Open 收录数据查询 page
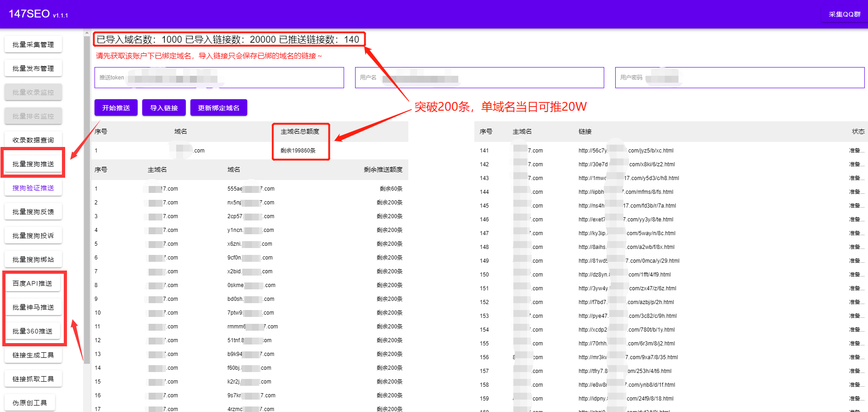 click(x=33, y=140)
